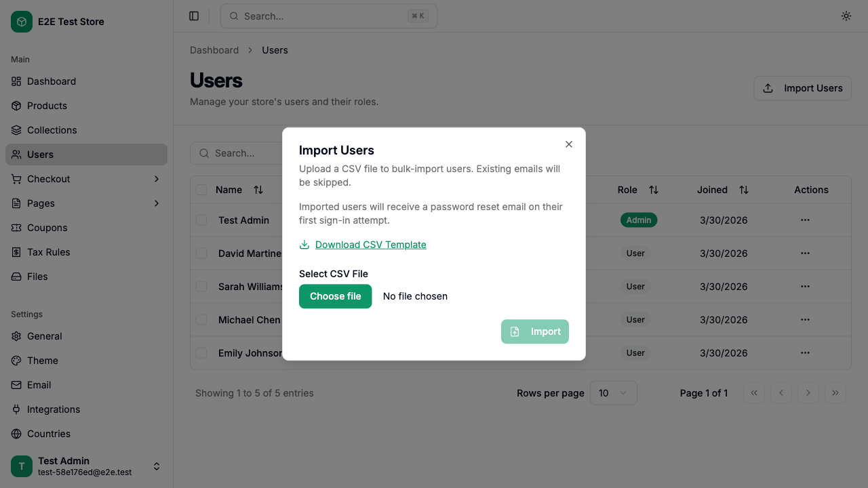Close the Import Users dialog
Screen dimensions: 868x488
[x=569, y=144]
